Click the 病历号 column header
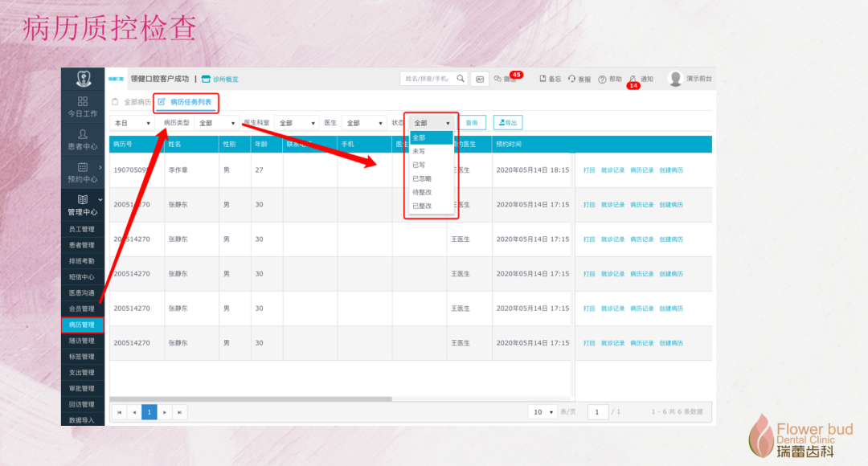 pos(137,144)
